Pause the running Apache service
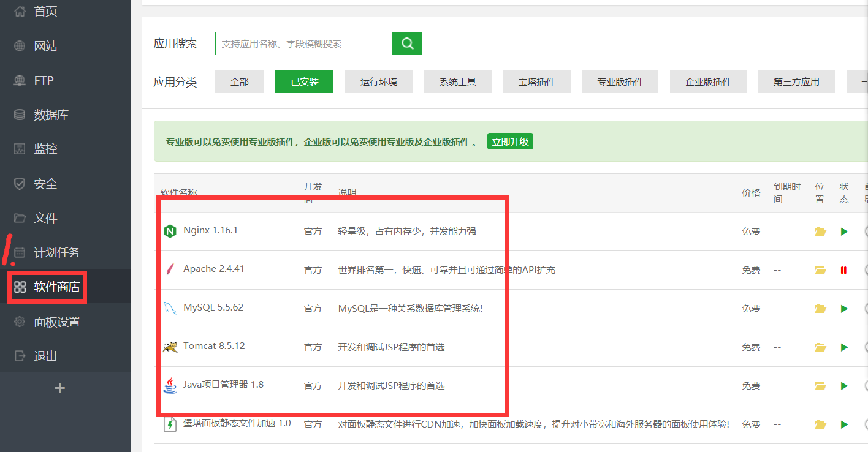Viewport: 868px width, 452px height. click(844, 269)
